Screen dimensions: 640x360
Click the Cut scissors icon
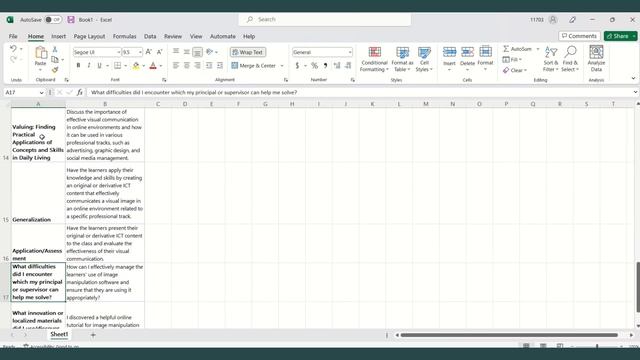click(x=55, y=49)
